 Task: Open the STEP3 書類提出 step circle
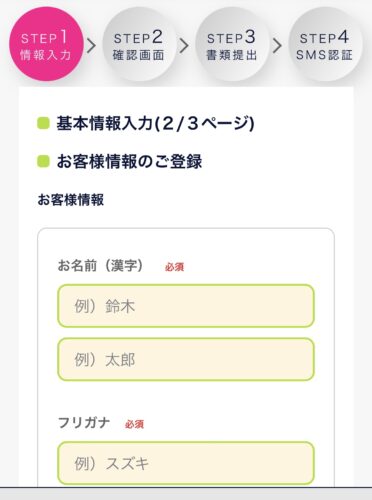click(x=232, y=45)
